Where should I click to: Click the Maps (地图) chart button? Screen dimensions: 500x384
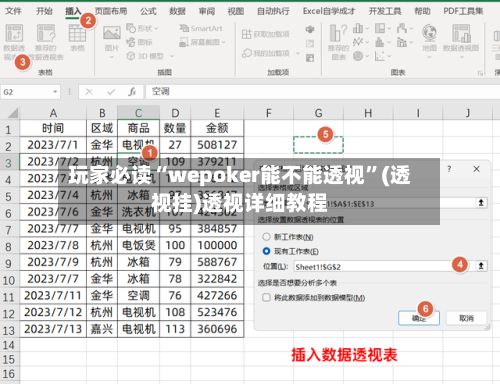pyautogui.click(x=429, y=41)
